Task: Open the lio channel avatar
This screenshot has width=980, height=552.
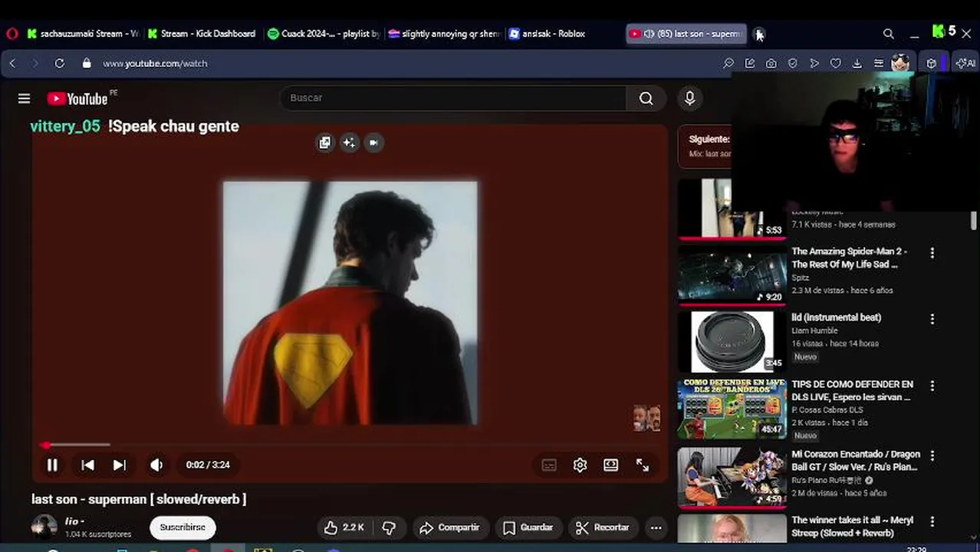Action: [44, 527]
